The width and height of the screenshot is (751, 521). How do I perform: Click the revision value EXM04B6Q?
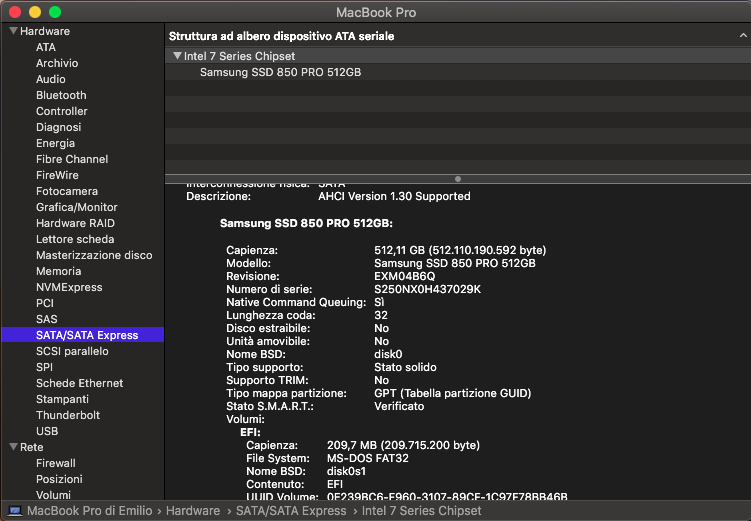click(405, 276)
